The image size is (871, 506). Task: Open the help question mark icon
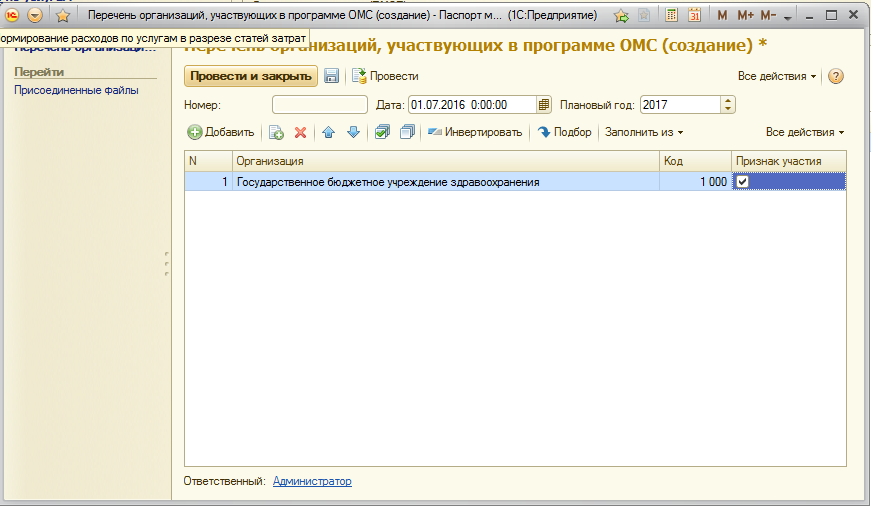(x=837, y=76)
